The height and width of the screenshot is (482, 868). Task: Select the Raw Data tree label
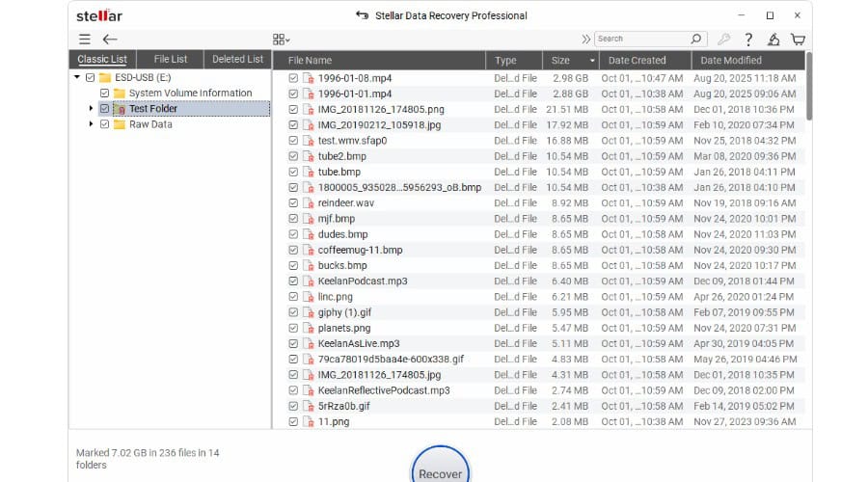click(150, 124)
